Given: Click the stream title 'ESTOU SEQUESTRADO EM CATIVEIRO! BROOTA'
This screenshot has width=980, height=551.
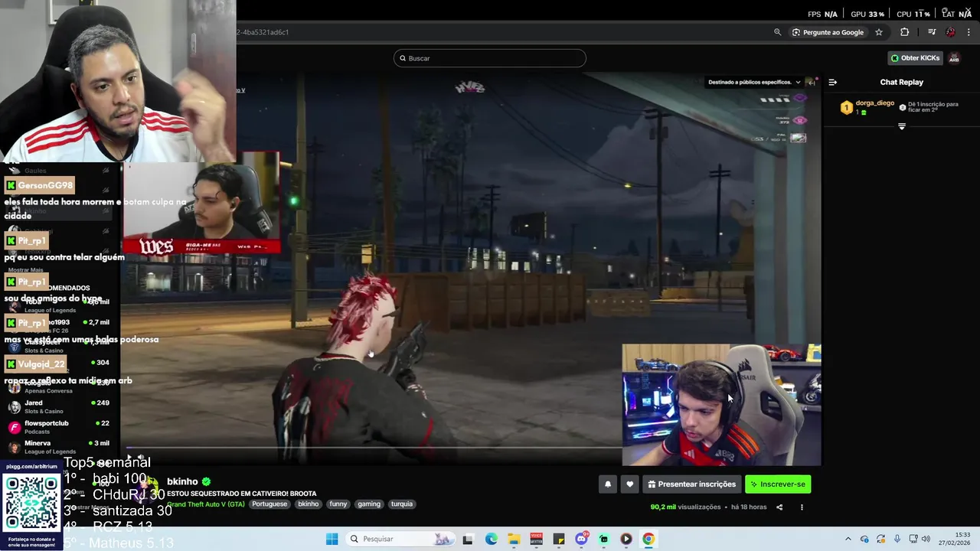Looking at the screenshot, I should [242, 494].
